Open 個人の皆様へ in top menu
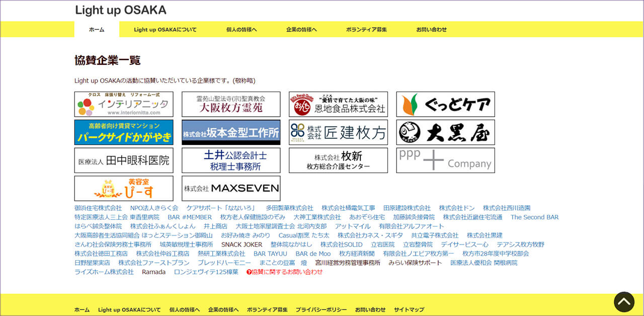644x316 pixels. (242, 30)
